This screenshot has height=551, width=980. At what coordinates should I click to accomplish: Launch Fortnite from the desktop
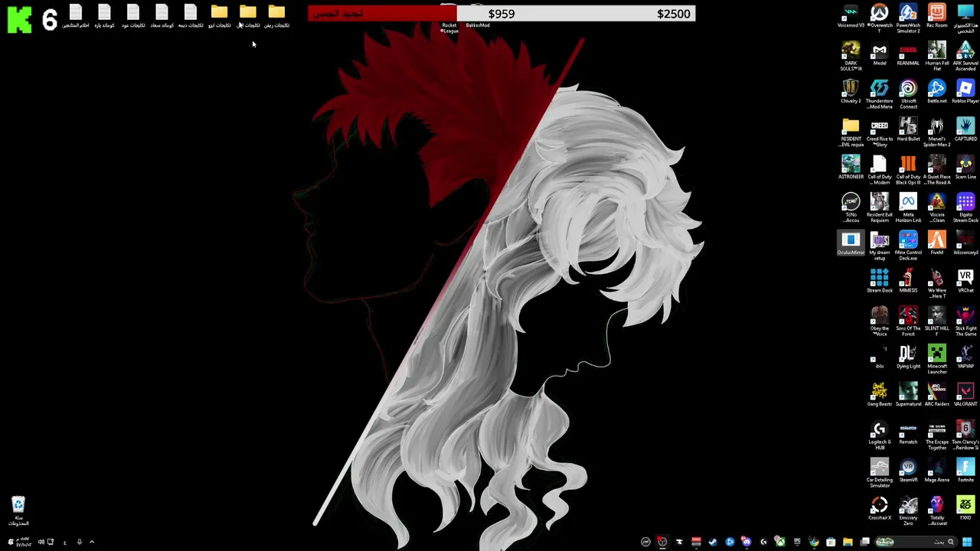(965, 471)
